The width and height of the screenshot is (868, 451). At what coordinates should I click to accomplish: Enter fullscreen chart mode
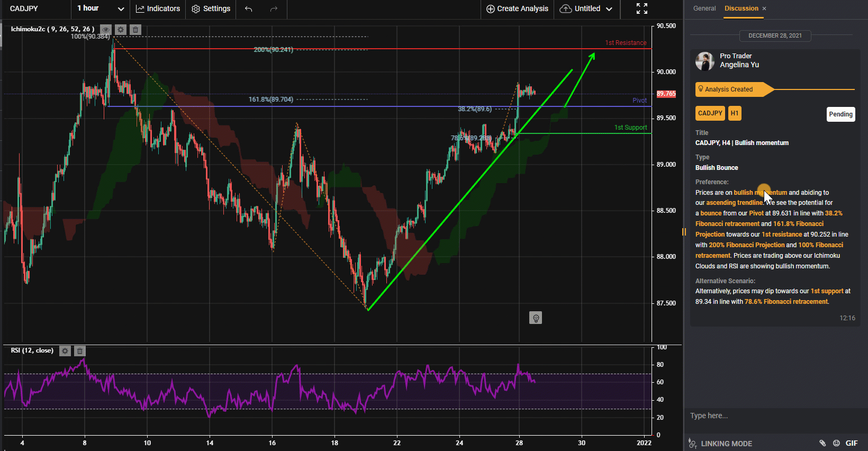[642, 8]
